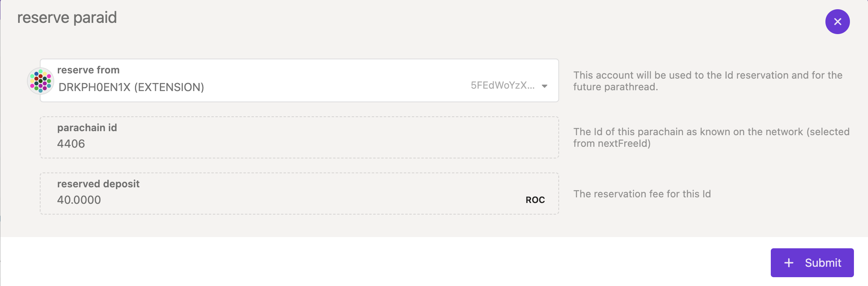Click 'The reservation fee for this Id' text
The width and height of the screenshot is (868, 286).
point(642,194)
